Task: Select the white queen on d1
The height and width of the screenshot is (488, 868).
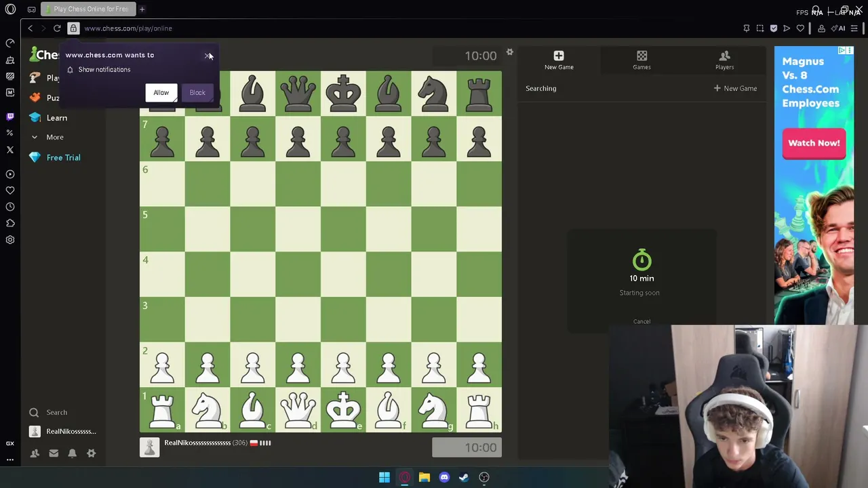Action: click(298, 410)
